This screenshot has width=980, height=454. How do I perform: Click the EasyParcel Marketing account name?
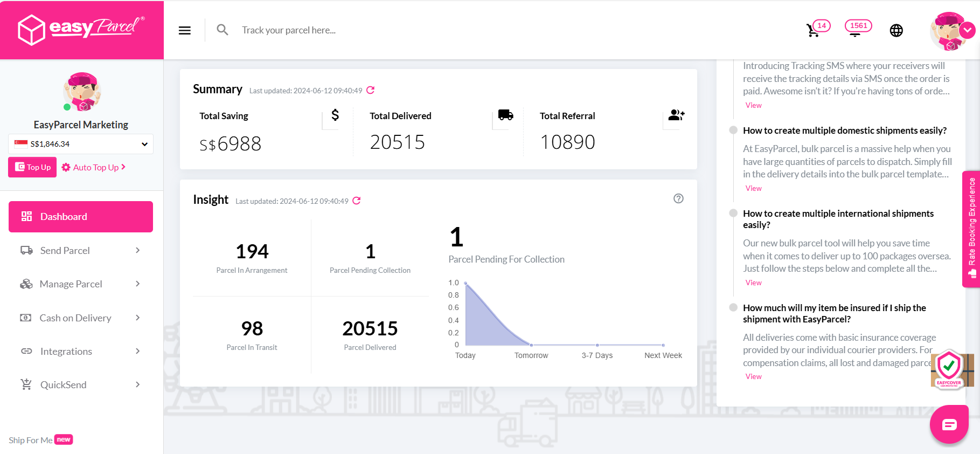coord(81,125)
